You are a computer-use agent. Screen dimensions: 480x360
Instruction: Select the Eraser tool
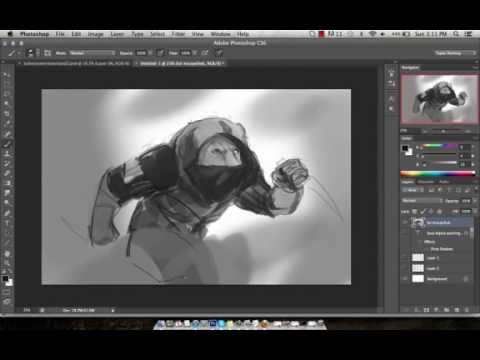point(7,173)
